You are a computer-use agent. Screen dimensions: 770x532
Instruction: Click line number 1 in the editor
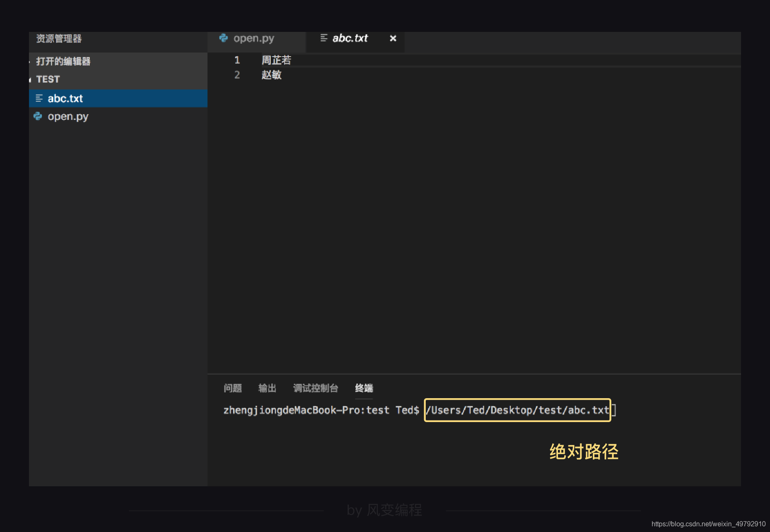[237, 60]
